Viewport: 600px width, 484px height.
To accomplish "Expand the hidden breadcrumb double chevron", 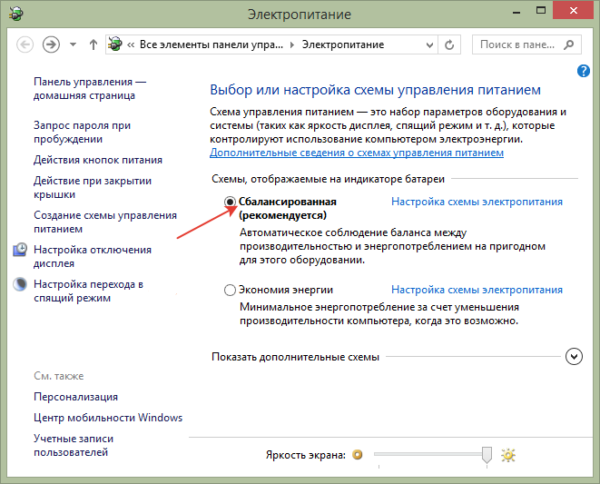I will click(x=131, y=45).
